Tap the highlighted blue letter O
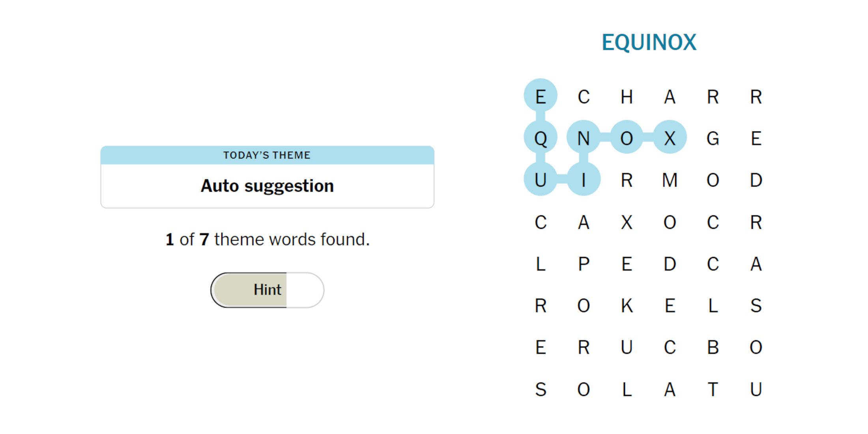This screenshot has height=434, width=868. (627, 138)
